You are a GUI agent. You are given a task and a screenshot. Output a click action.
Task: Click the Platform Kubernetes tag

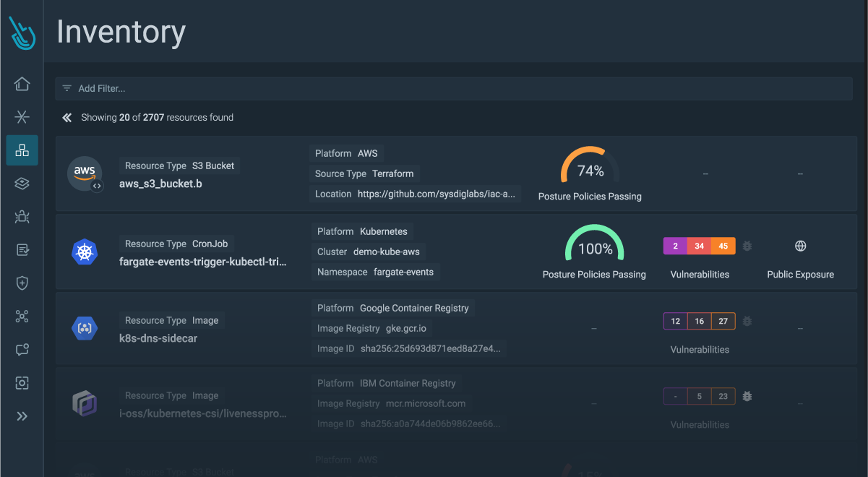pyautogui.click(x=362, y=231)
